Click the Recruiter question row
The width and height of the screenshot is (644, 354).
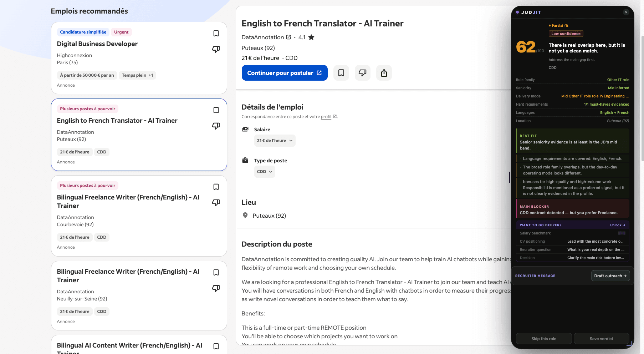coord(572,250)
